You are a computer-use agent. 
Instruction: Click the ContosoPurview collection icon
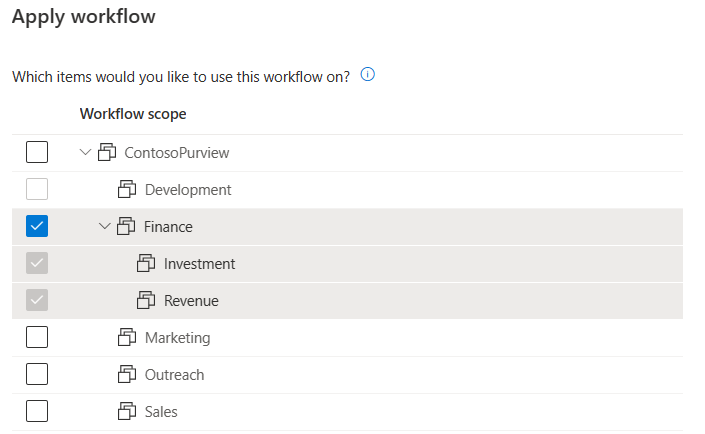click(107, 152)
